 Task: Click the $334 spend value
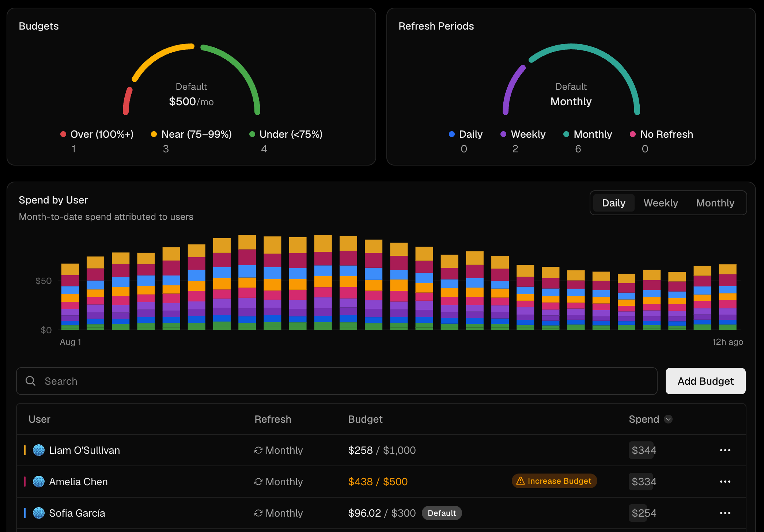(644, 482)
